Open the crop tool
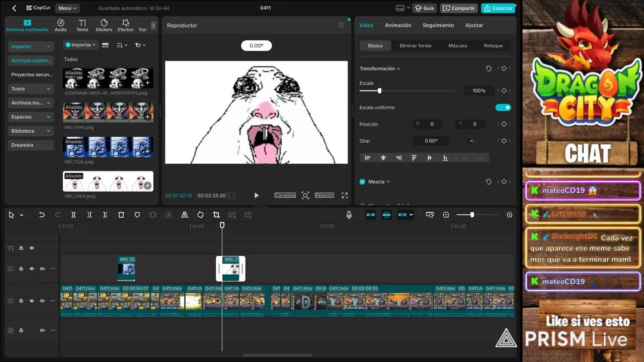644x362 pixels. [216, 215]
